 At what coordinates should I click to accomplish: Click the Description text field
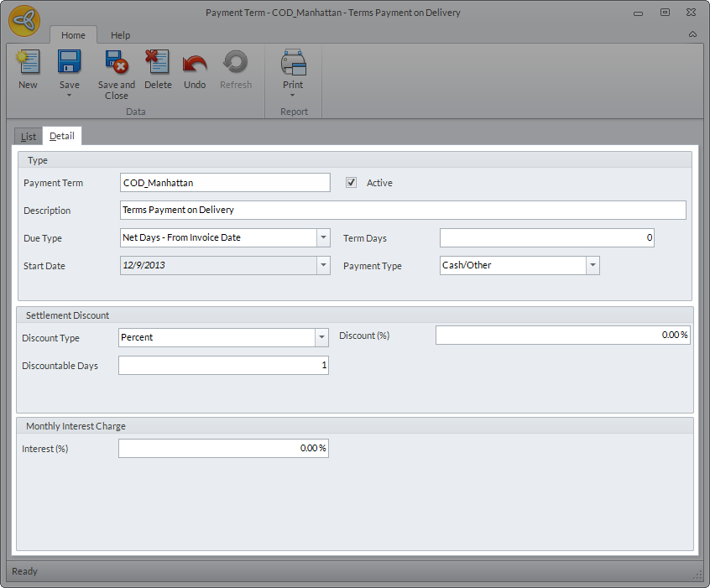(403, 211)
